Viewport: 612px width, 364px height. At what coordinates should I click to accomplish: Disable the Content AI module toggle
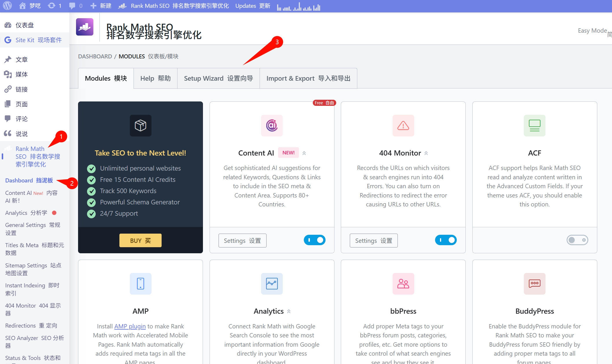tap(315, 240)
